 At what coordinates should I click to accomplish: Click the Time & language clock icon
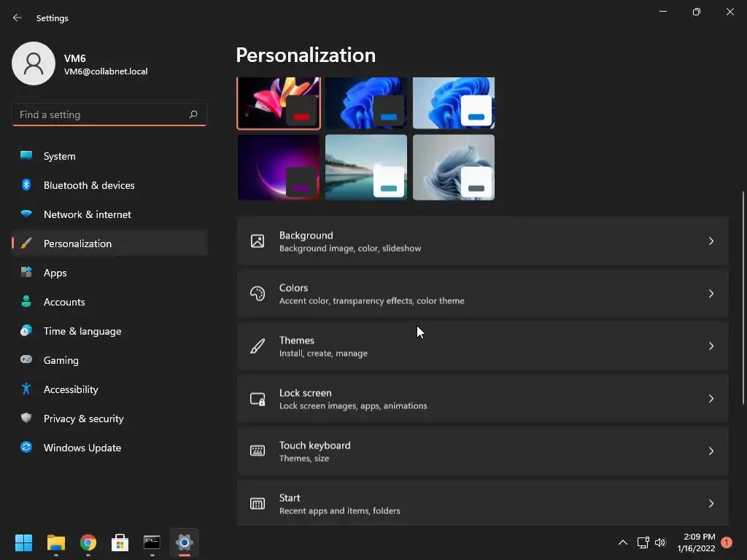[x=26, y=330]
